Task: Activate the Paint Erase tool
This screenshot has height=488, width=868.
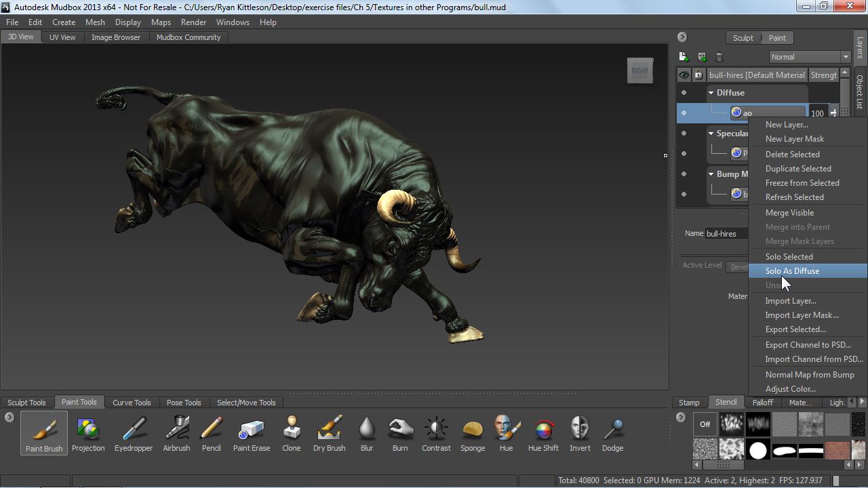Action: [x=252, y=434]
